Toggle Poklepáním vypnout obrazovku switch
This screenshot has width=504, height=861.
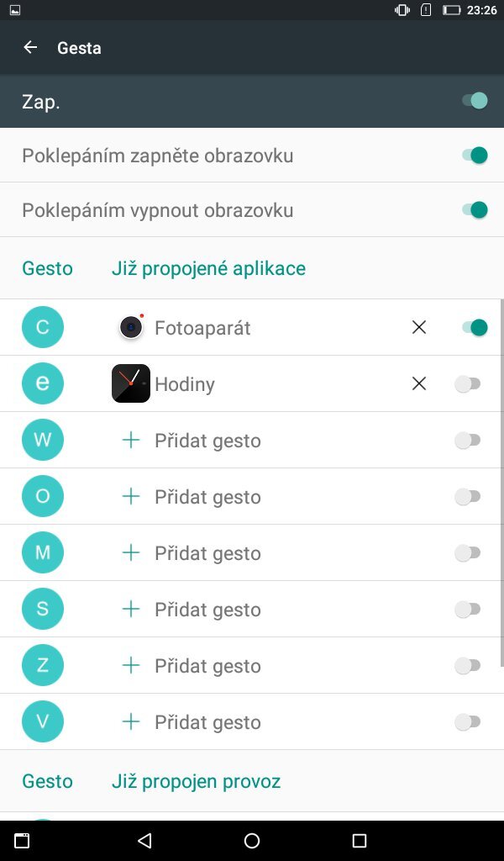coord(475,209)
